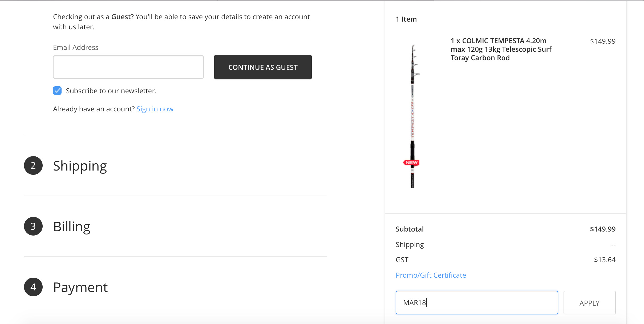Open the Colmic Tempesta rod thumbnail
Viewport: 644px width, 324px height.
pyautogui.click(x=412, y=116)
